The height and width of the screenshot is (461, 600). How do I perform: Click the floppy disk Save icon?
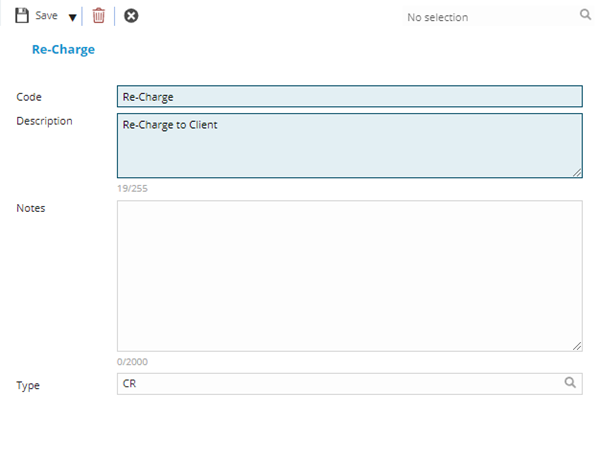pos(22,16)
